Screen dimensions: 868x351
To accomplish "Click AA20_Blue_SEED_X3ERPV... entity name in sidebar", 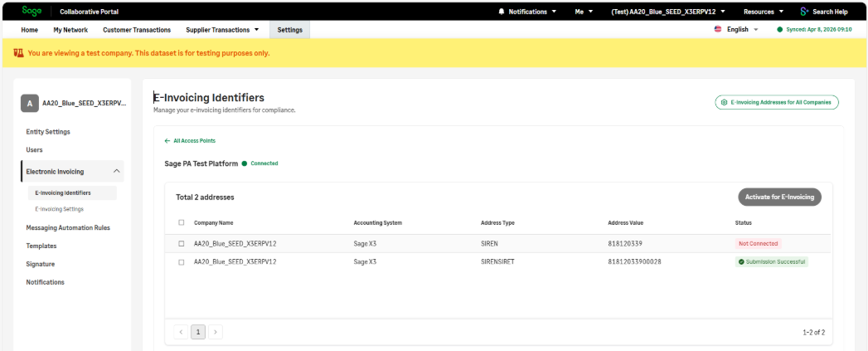I will (x=84, y=103).
